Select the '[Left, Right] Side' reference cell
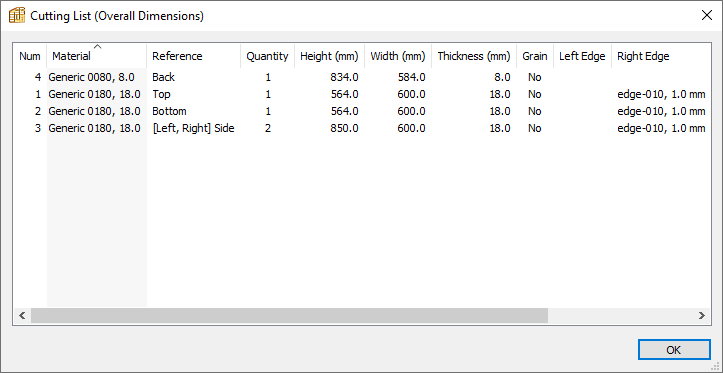The height and width of the screenshot is (373, 723). click(x=193, y=129)
